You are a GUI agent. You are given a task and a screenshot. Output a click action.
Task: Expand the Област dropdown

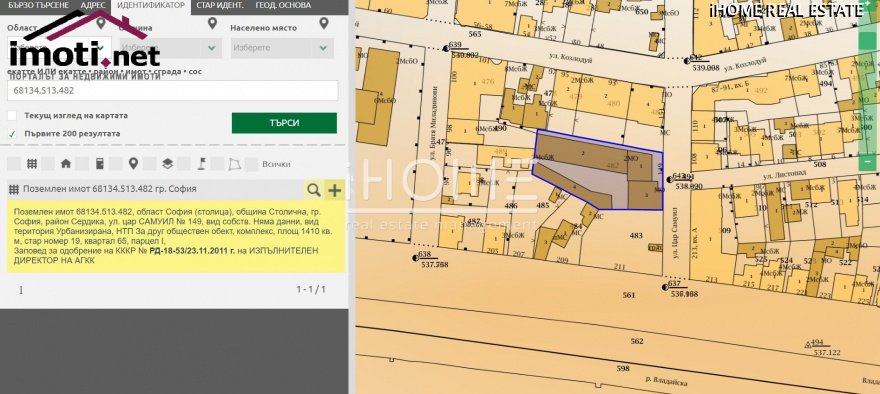click(x=59, y=48)
